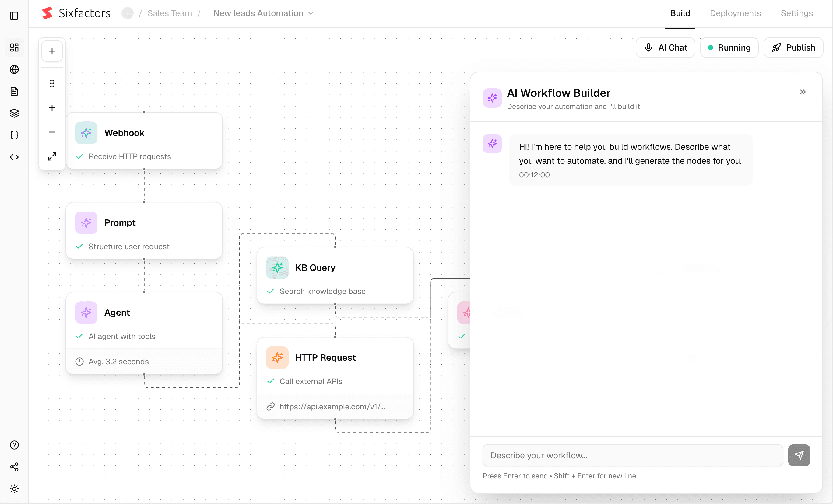Start an AI Chat session
This screenshot has width=833, height=504.
(x=665, y=47)
